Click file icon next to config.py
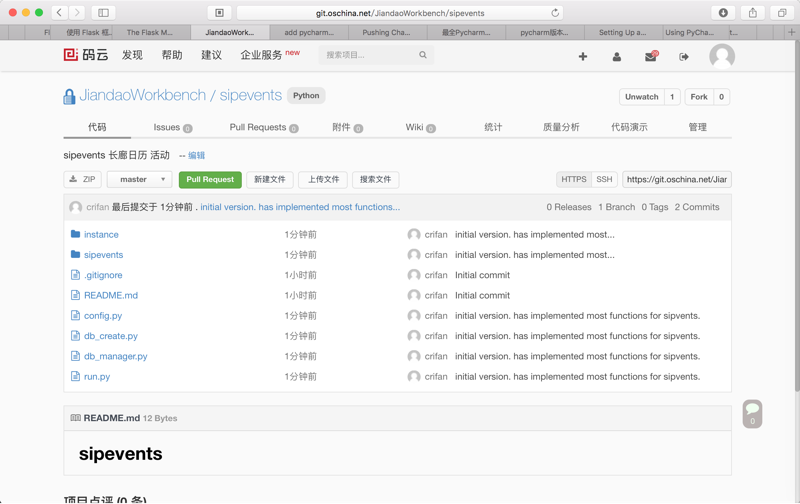 (x=75, y=315)
